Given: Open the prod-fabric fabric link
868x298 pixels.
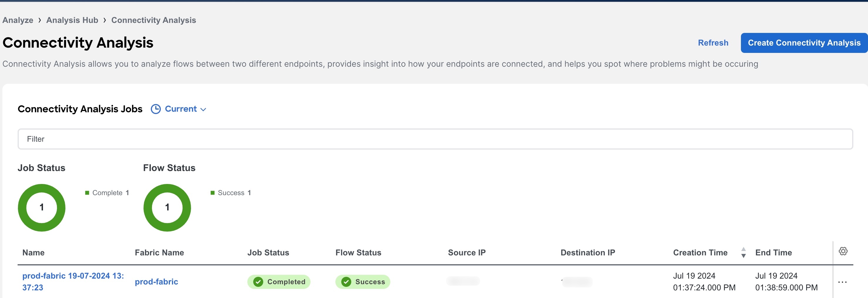Looking at the screenshot, I should pyautogui.click(x=156, y=282).
